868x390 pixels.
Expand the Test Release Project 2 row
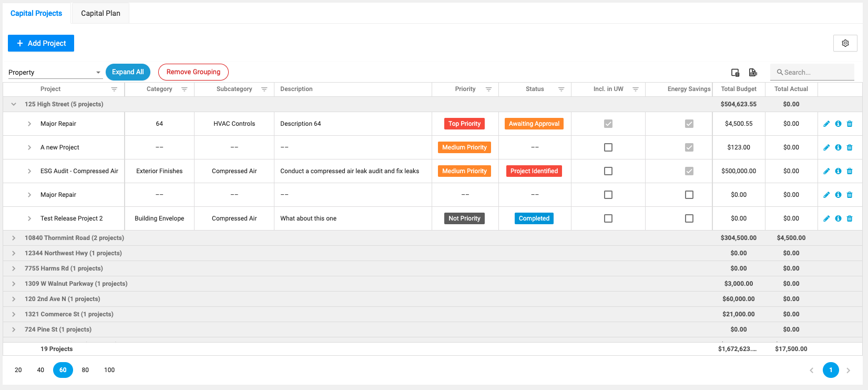pyautogui.click(x=29, y=218)
